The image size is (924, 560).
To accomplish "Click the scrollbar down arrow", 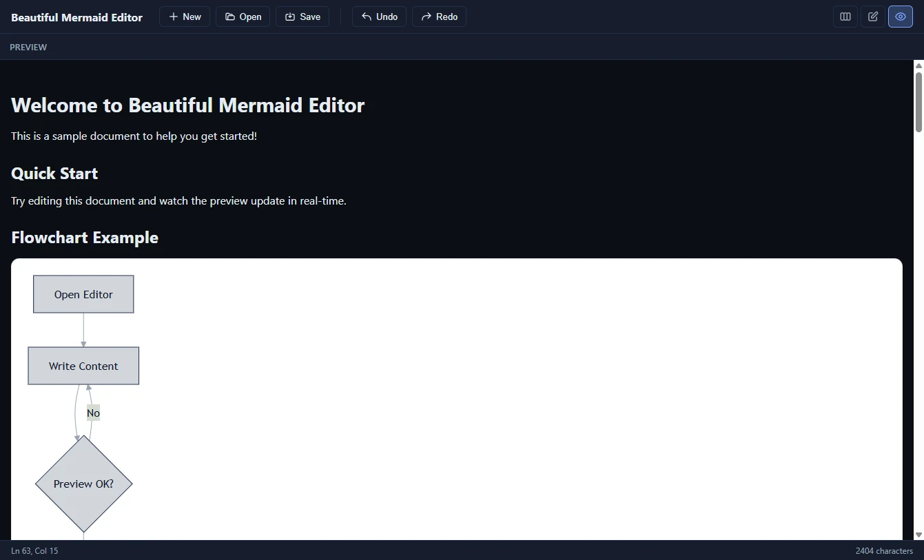I will (x=918, y=535).
